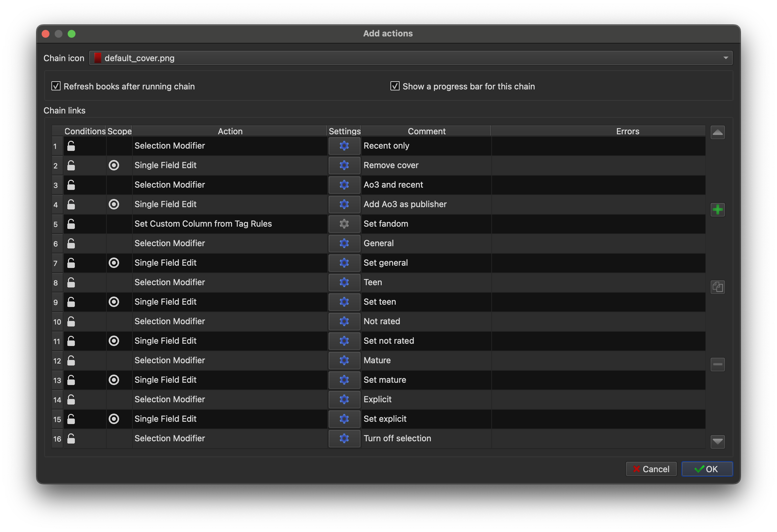The width and height of the screenshot is (777, 532).
Task: Select Set Custom Column from Tag Rules action
Action: [230, 224]
